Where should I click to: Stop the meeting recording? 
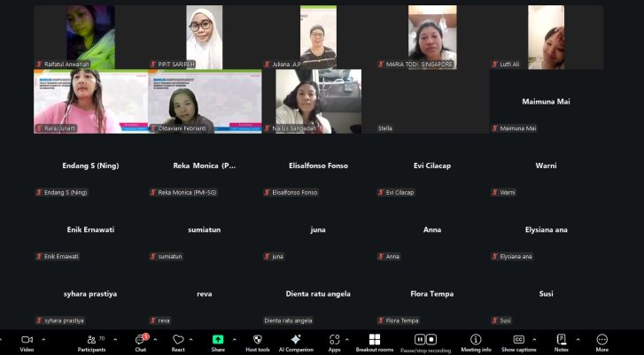pos(431,339)
